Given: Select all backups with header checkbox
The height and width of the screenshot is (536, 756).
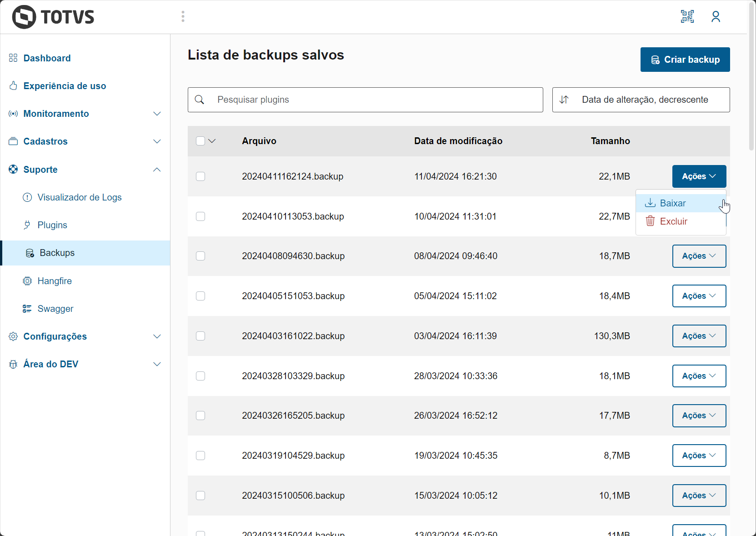Looking at the screenshot, I should [x=200, y=141].
